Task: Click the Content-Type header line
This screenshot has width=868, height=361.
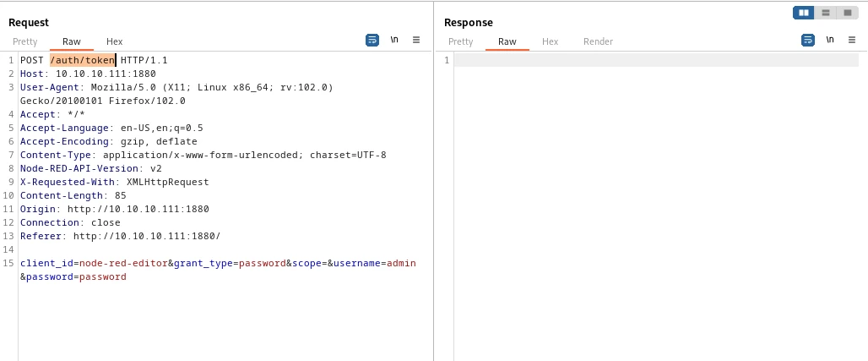Action: (x=203, y=155)
